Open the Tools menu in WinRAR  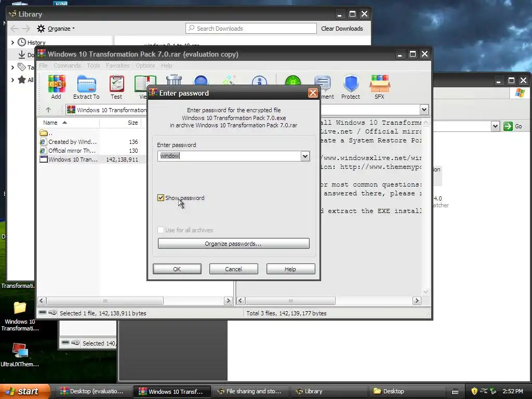[94, 65]
